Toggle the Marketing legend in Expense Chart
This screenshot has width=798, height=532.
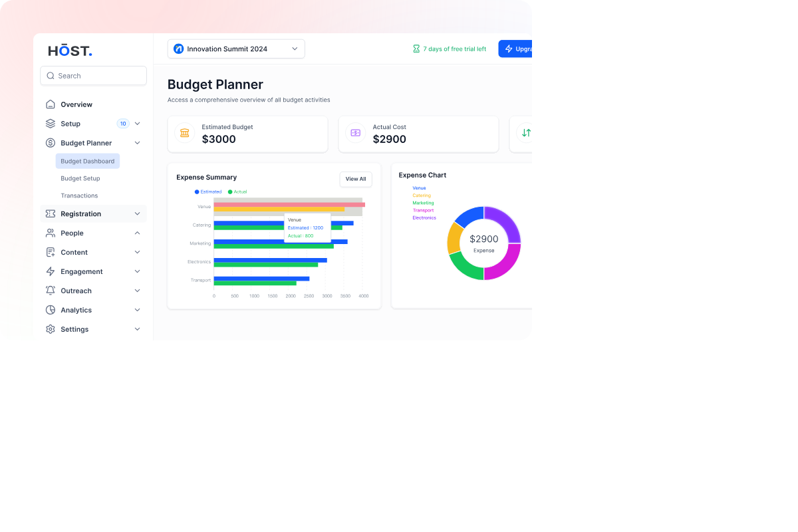423,203
